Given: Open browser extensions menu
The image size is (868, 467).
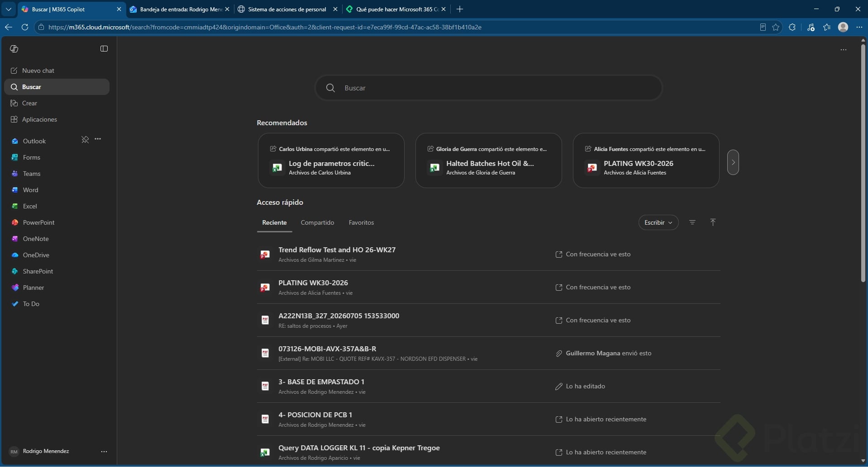Looking at the screenshot, I should point(792,27).
